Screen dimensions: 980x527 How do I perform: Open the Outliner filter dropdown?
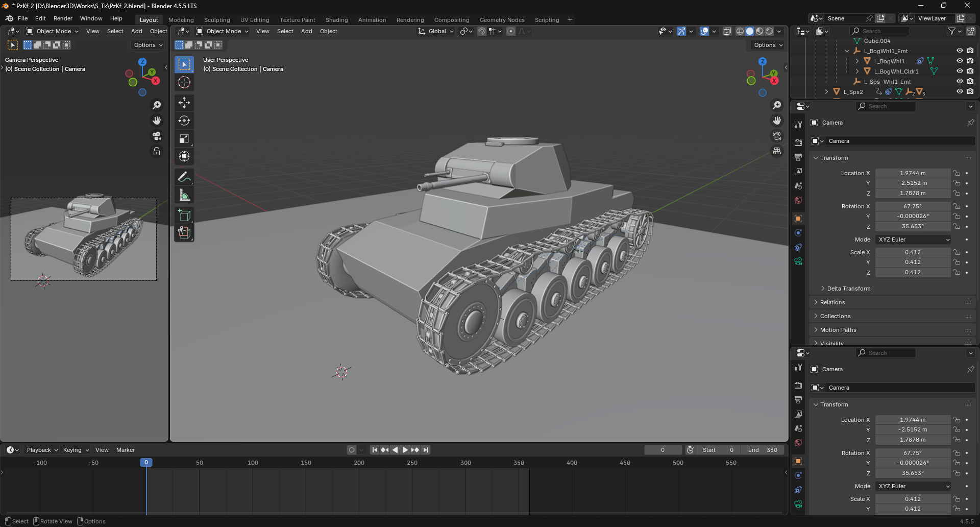[954, 31]
